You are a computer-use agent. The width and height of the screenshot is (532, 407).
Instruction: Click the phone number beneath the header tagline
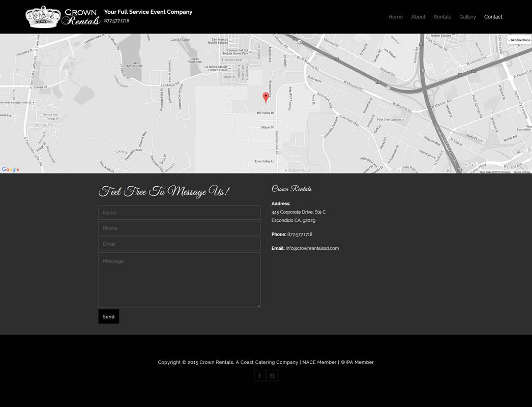click(x=116, y=21)
